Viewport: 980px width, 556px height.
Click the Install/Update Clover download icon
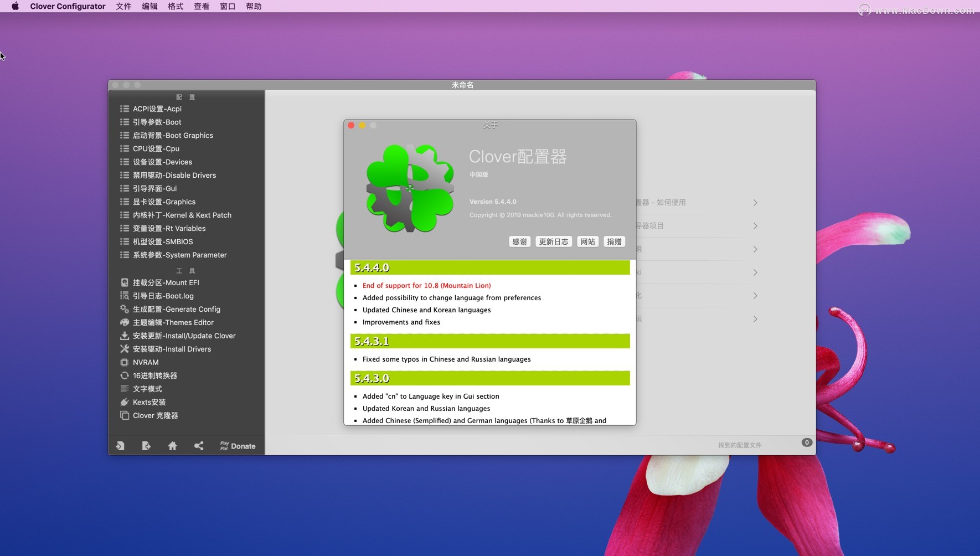pos(125,336)
